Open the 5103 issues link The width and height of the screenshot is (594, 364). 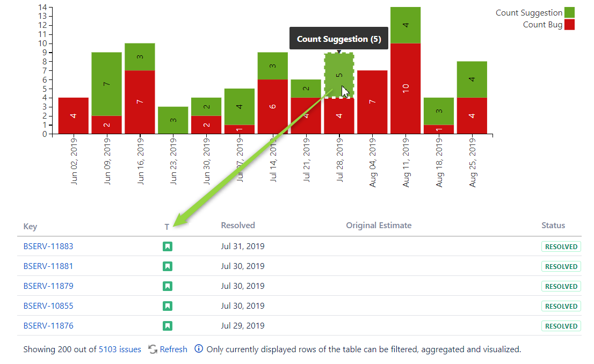tap(120, 350)
